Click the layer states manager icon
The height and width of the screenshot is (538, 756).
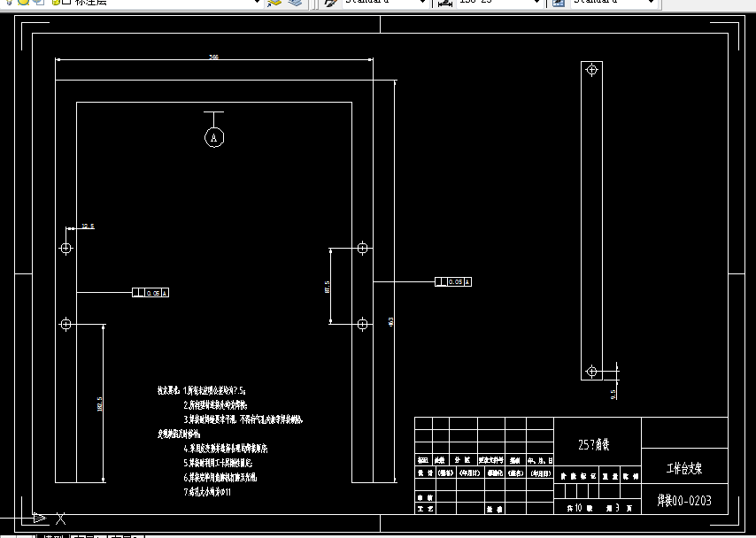tap(295, 3)
